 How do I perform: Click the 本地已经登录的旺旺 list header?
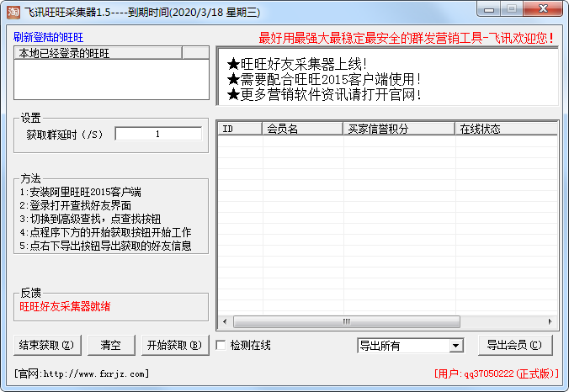pos(98,53)
